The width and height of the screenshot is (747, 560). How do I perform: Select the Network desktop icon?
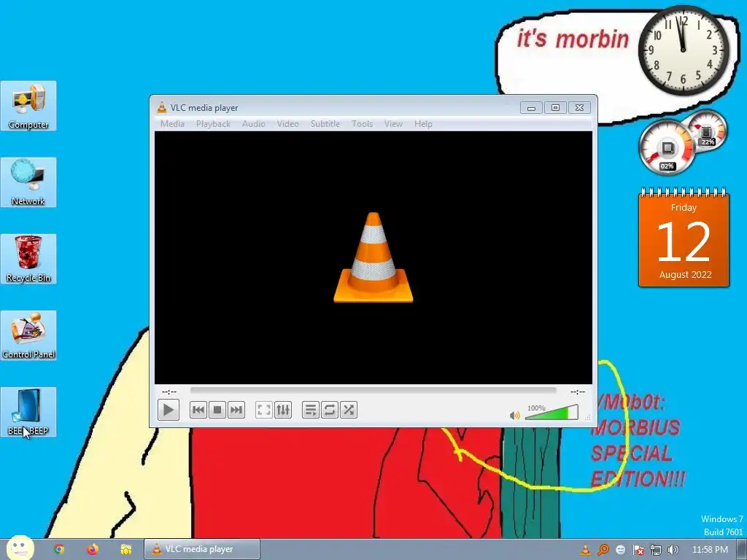[28, 182]
